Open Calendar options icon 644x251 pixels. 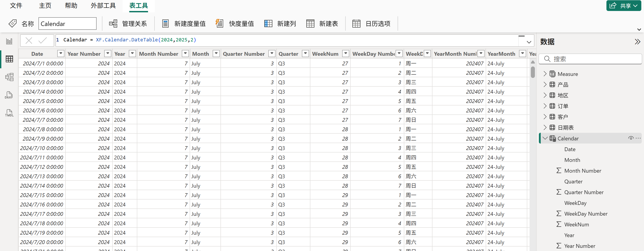pos(356,24)
